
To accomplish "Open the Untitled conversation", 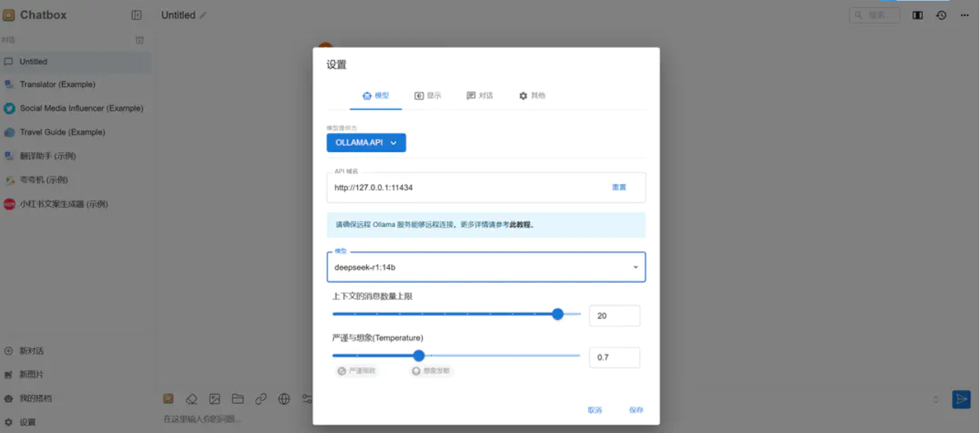I will 75,62.
